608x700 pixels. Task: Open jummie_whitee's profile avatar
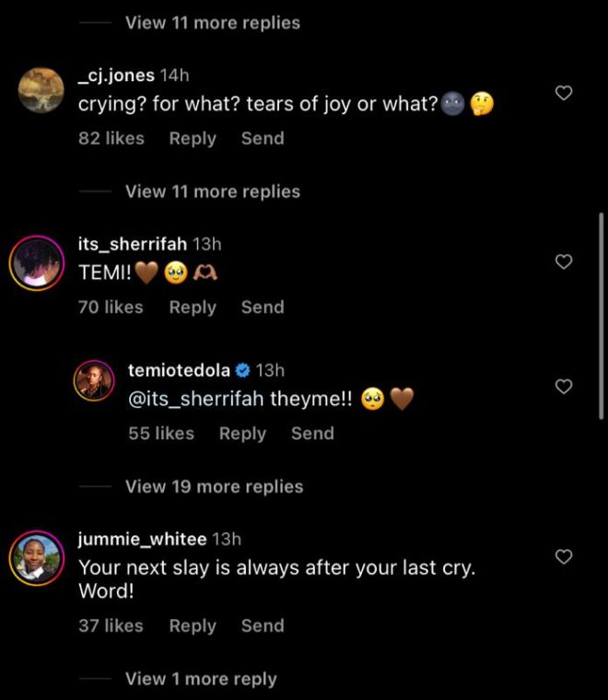[37, 555]
